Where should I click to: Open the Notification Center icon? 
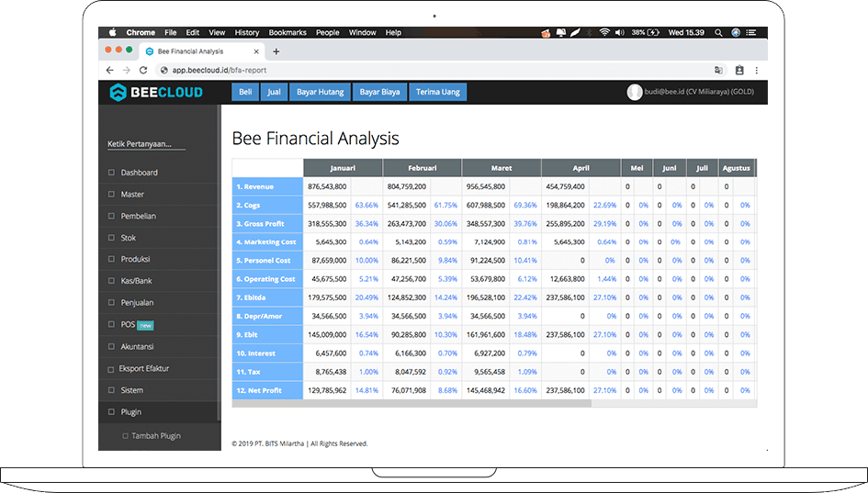750,33
